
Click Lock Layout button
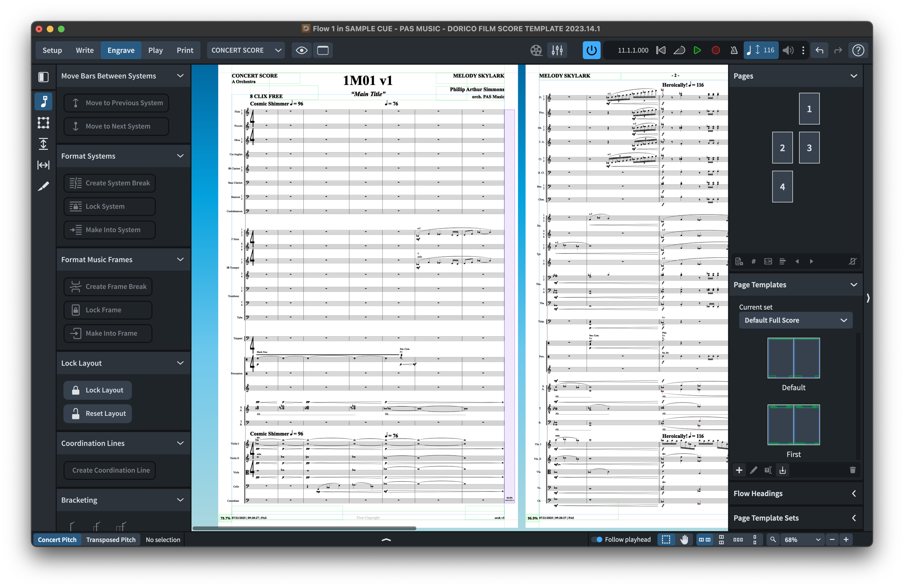[x=98, y=390]
